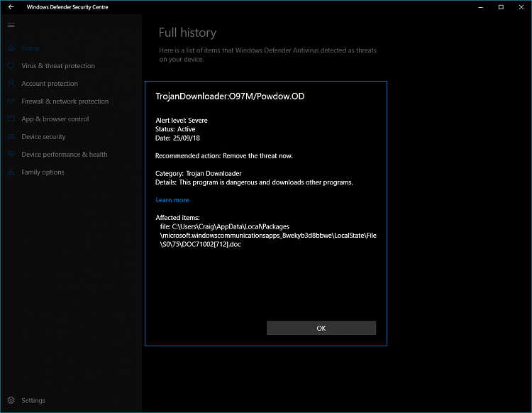The width and height of the screenshot is (532, 413).
Task: Navigate to Family options
Action: pyautogui.click(x=43, y=172)
